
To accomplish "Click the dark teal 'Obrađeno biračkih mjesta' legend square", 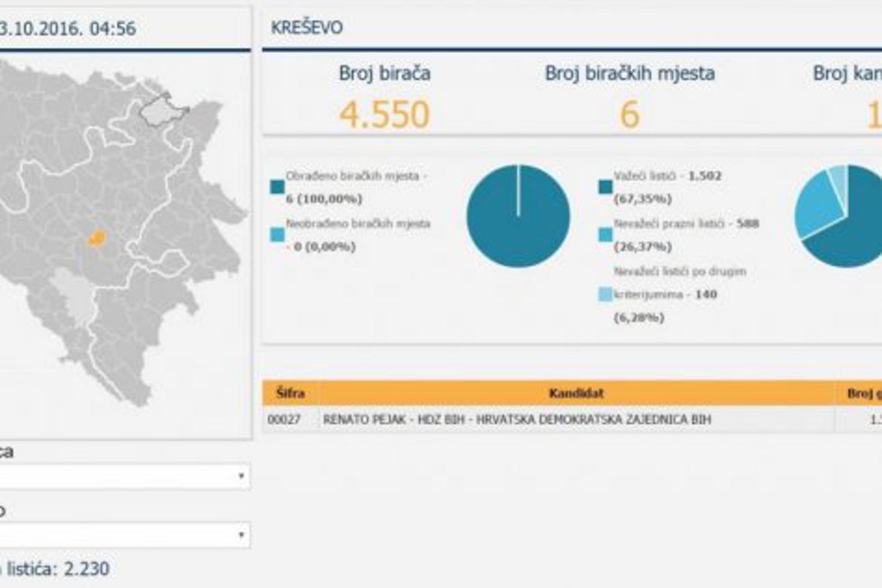I will (x=277, y=187).
